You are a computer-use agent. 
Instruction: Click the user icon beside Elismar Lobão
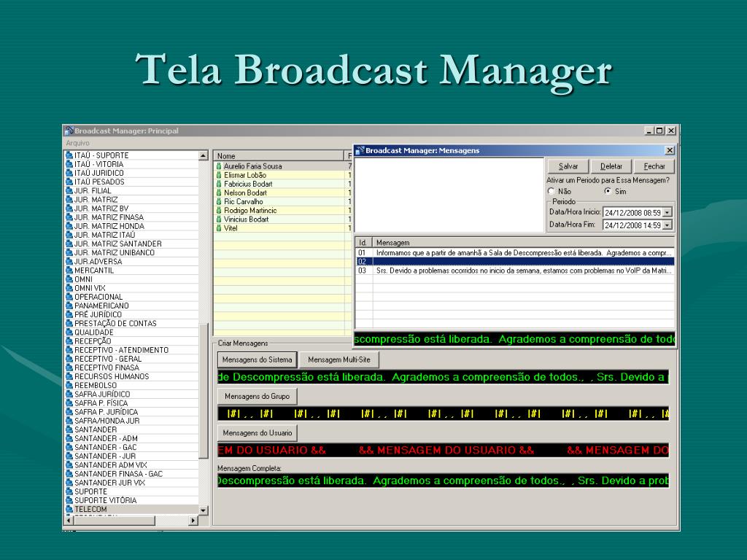point(219,175)
